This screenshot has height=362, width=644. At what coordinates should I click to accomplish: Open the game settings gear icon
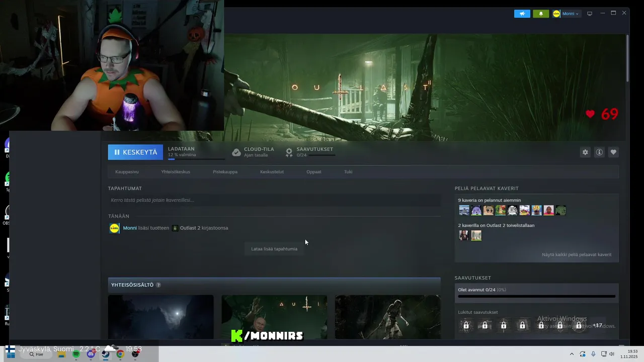[585, 152]
